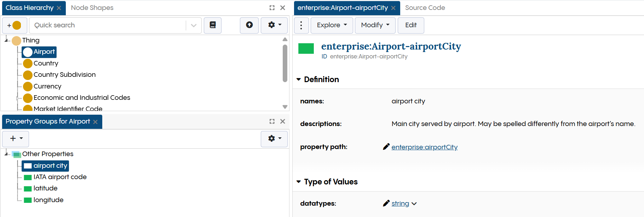This screenshot has width=644, height=217.
Task: Click the up-arrow circle icon in Class Hierarchy
Action: pos(249,25)
